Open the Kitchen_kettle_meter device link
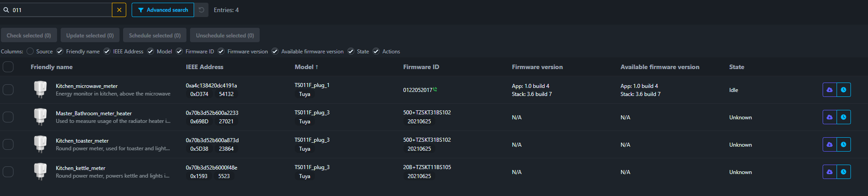 (80, 168)
